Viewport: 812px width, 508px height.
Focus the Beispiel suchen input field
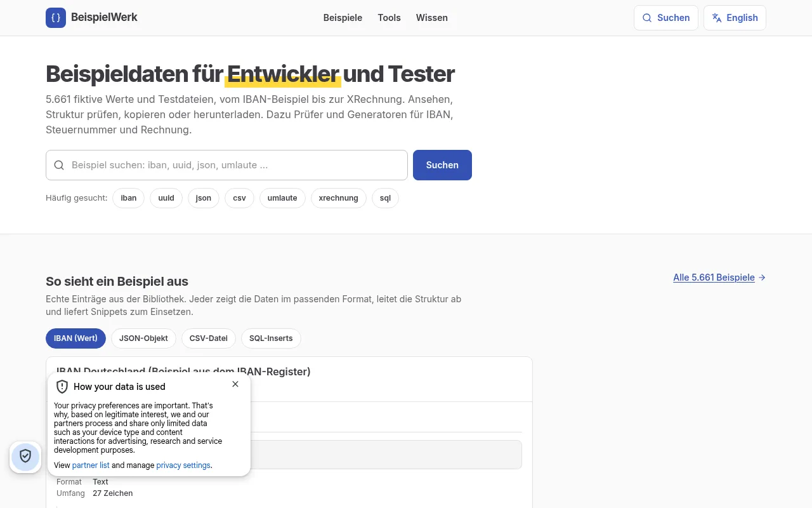pos(226,165)
